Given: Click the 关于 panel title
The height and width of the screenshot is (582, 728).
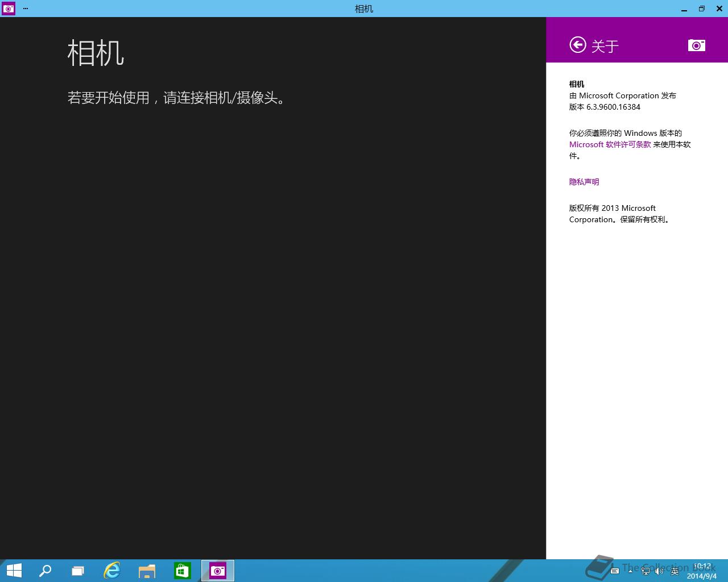Looking at the screenshot, I should 605,46.
